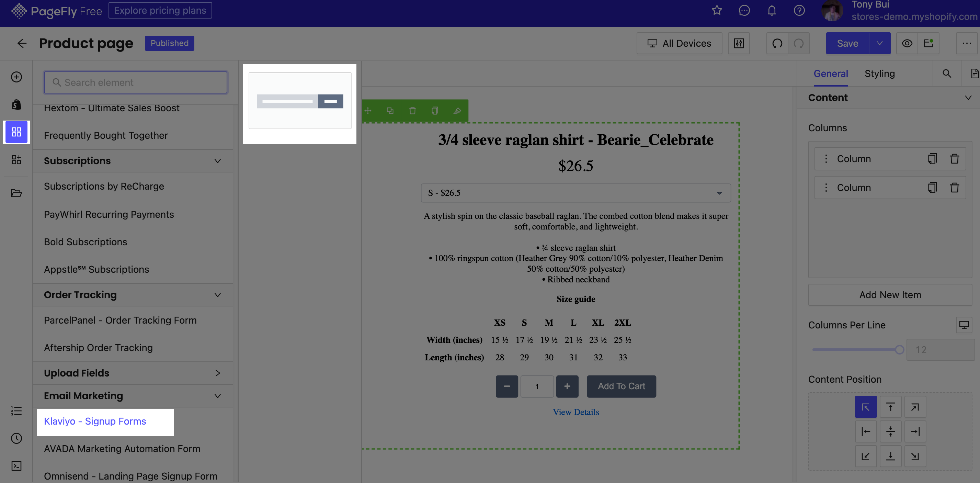Click the move handle on green element toolbar
The height and width of the screenshot is (483, 980).
368,111
